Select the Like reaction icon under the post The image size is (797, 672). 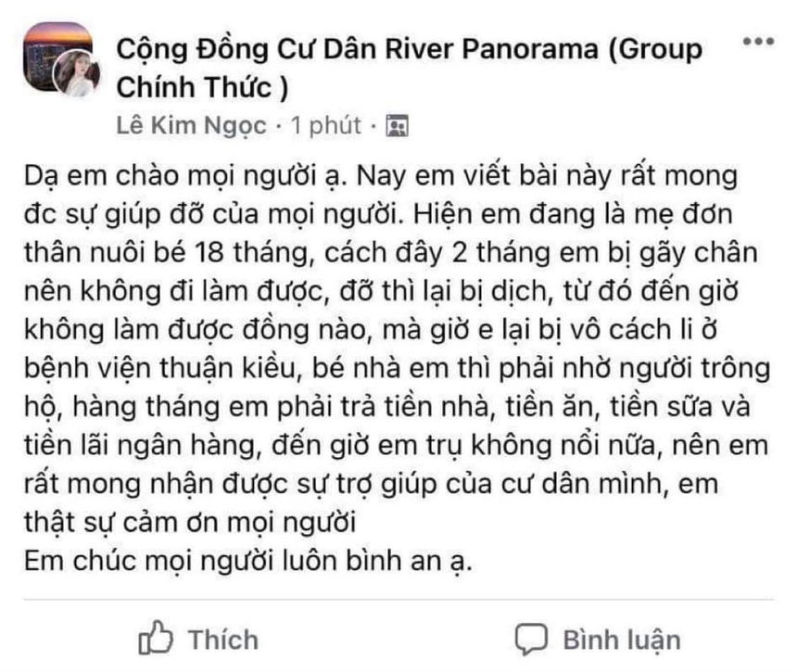coord(158,639)
